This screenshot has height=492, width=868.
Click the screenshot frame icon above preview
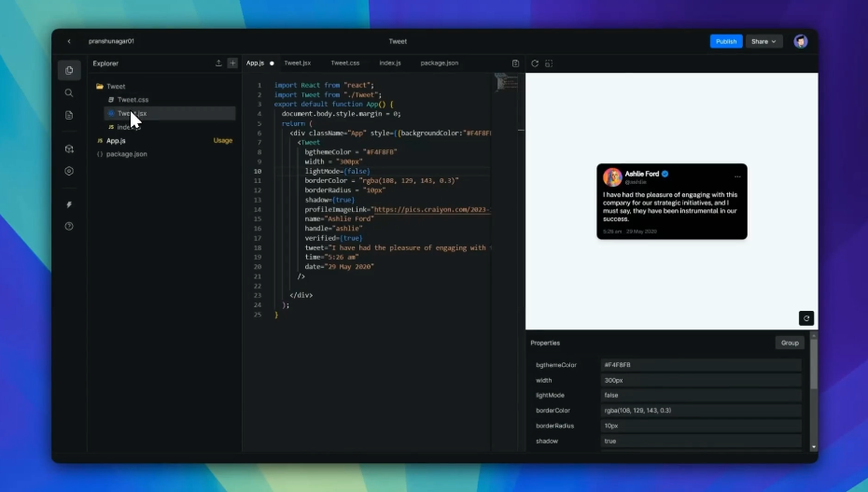(549, 63)
